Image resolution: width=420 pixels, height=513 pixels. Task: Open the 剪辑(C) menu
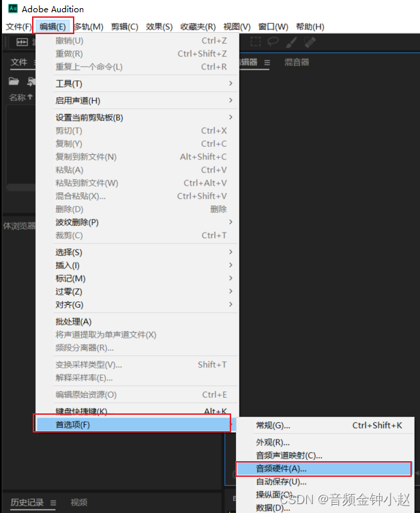[125, 27]
